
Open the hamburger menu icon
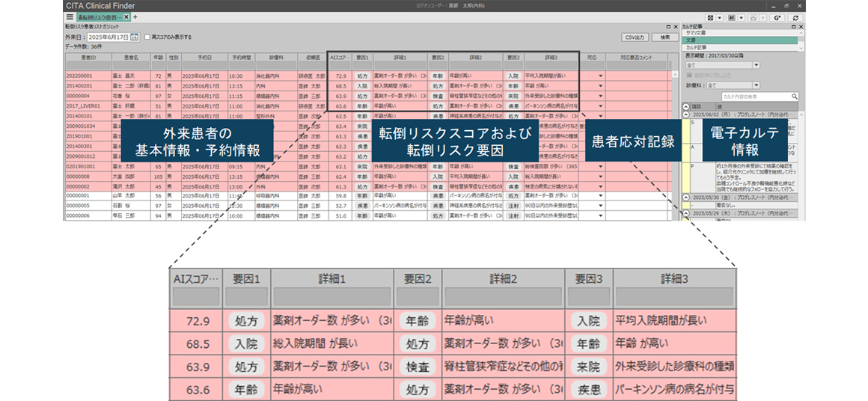click(x=70, y=16)
